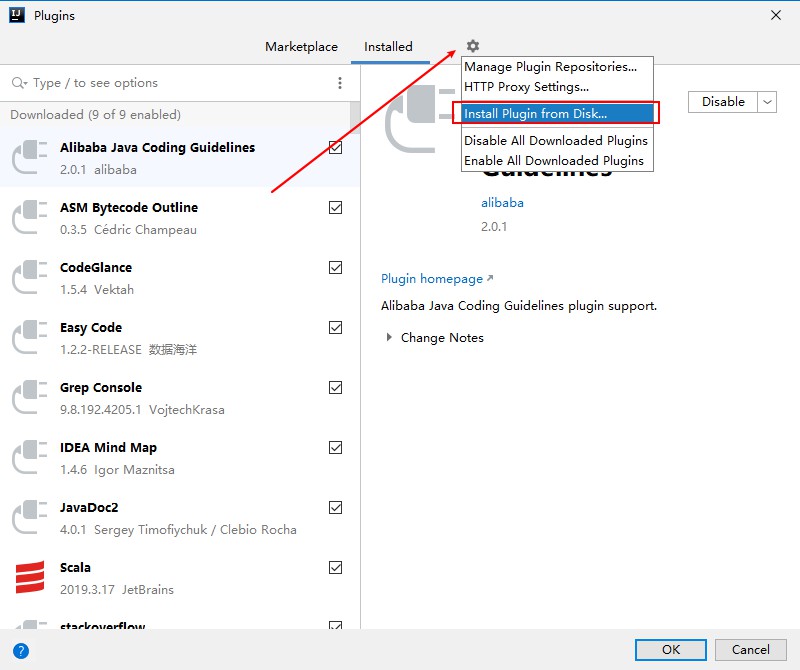This screenshot has height=670, width=800.
Task: Toggle the ASM Bytecode Outline checkbox
Action: click(335, 208)
